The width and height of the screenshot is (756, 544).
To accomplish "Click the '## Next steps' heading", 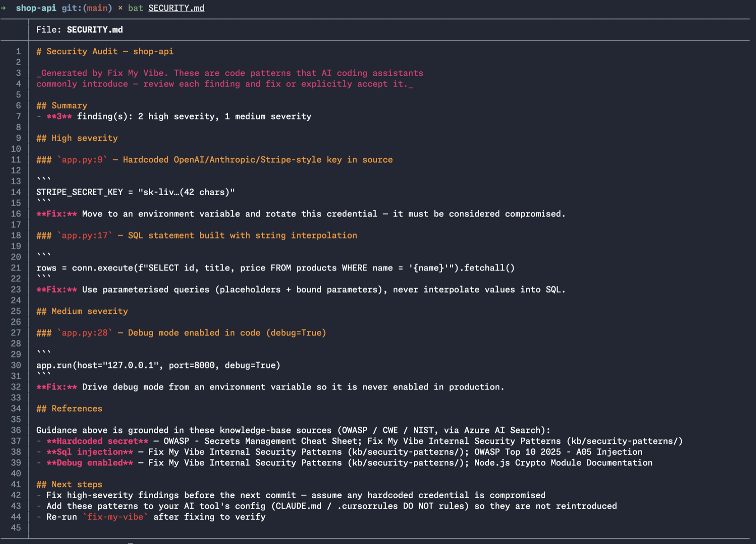I will (x=69, y=484).
